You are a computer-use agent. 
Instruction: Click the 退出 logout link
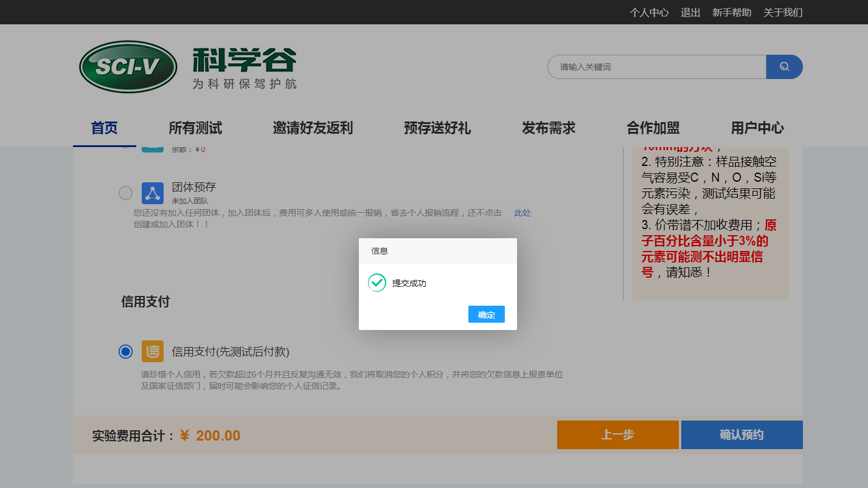690,12
